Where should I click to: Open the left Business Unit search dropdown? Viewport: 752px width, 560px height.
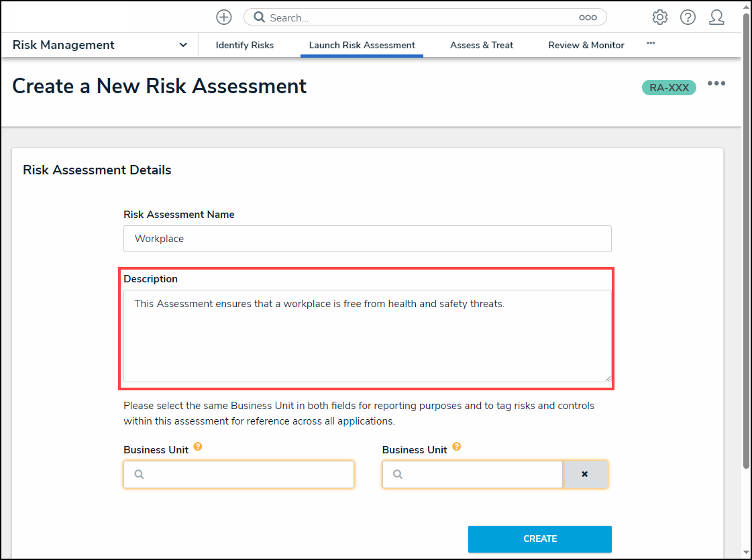click(x=239, y=474)
